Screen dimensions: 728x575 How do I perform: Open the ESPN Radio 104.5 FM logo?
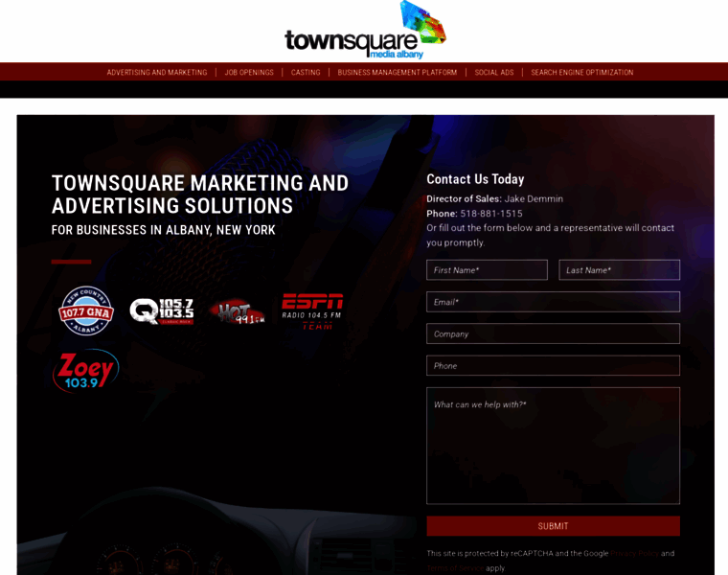pos(312,311)
